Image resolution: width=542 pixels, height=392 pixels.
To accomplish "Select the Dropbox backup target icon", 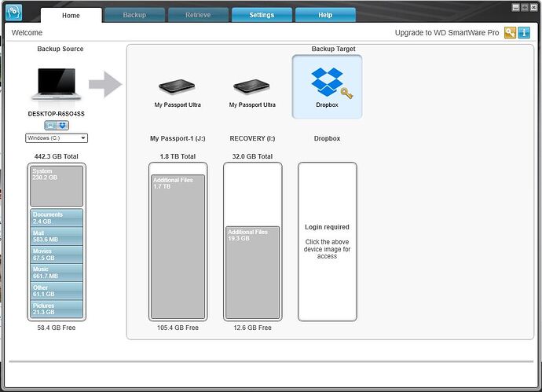I will (327, 87).
